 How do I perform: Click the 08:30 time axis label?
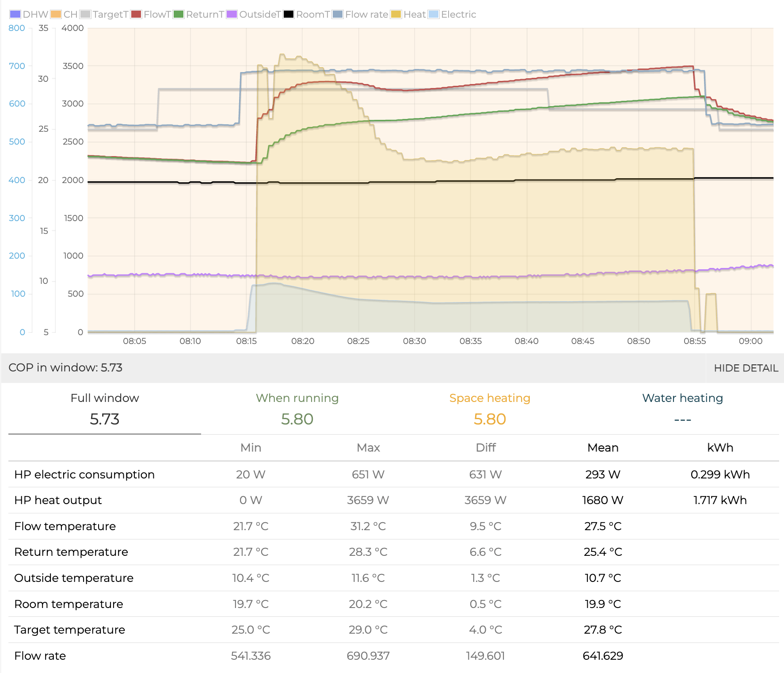click(415, 341)
